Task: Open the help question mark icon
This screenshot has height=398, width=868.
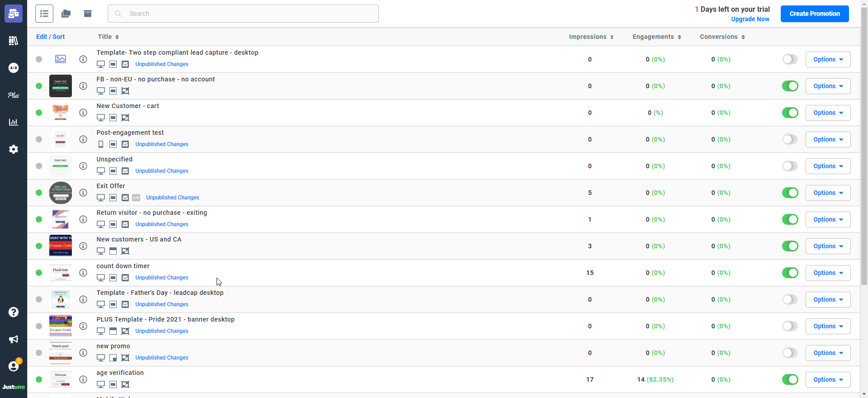Action: point(14,312)
